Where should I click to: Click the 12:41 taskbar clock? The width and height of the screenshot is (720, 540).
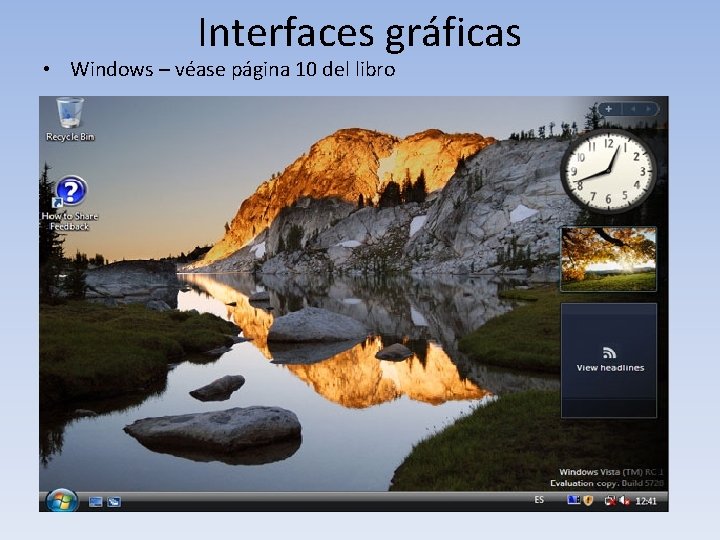point(646,501)
